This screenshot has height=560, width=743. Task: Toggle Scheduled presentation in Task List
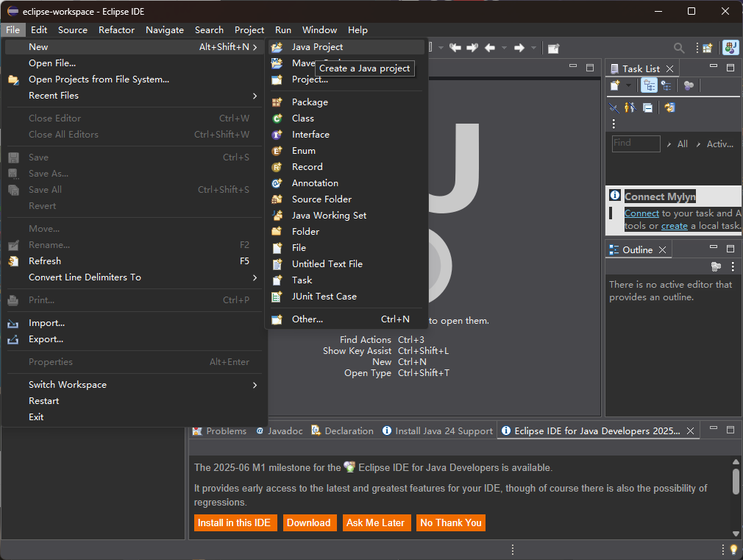[666, 85]
